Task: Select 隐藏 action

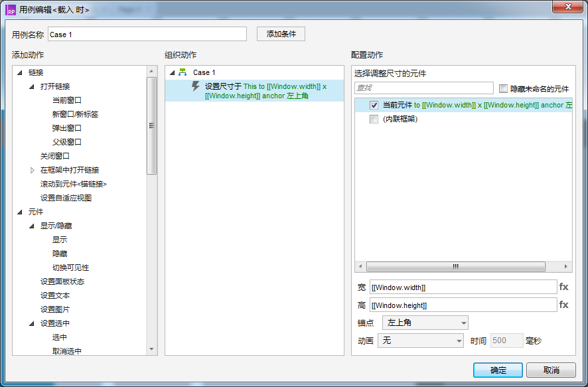Action: (x=60, y=254)
